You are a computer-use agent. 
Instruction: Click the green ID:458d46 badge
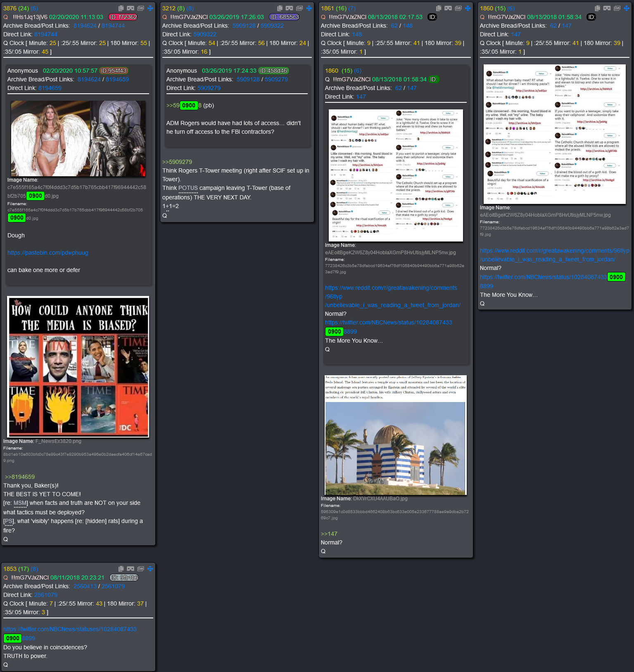pos(273,71)
